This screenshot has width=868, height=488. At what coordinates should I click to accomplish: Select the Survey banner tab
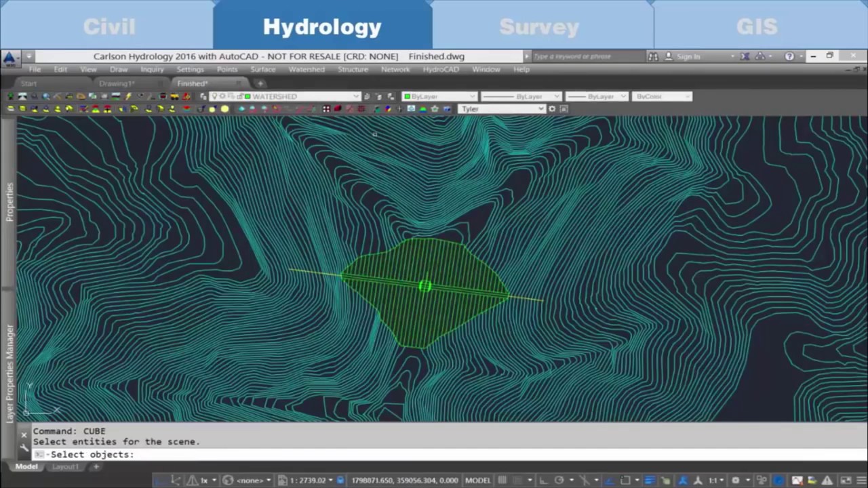(539, 27)
